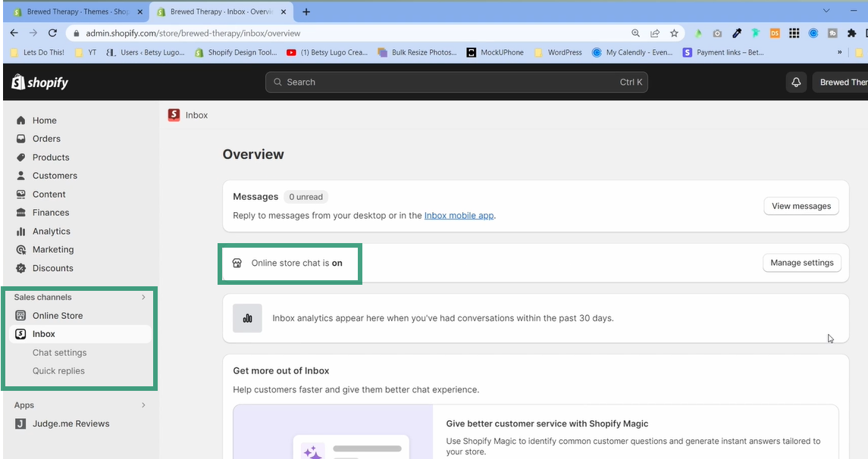Screen dimensions: 868x459
Task: Switch to the Brewed Therapy Themes tab
Action: tap(76, 11)
